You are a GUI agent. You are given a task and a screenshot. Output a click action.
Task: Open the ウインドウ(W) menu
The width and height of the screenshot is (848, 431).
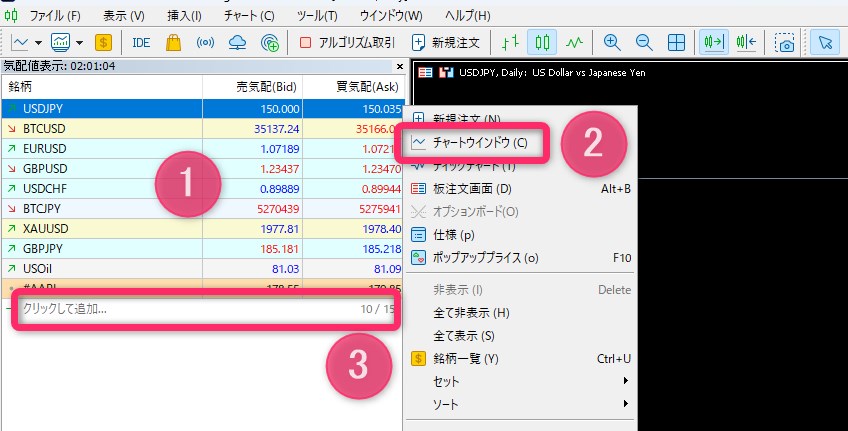[391, 16]
